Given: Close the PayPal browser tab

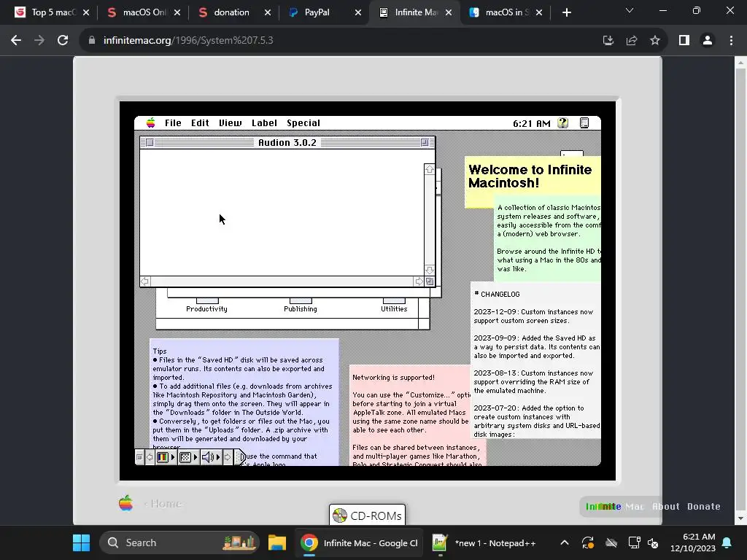Looking at the screenshot, I should point(357,13).
